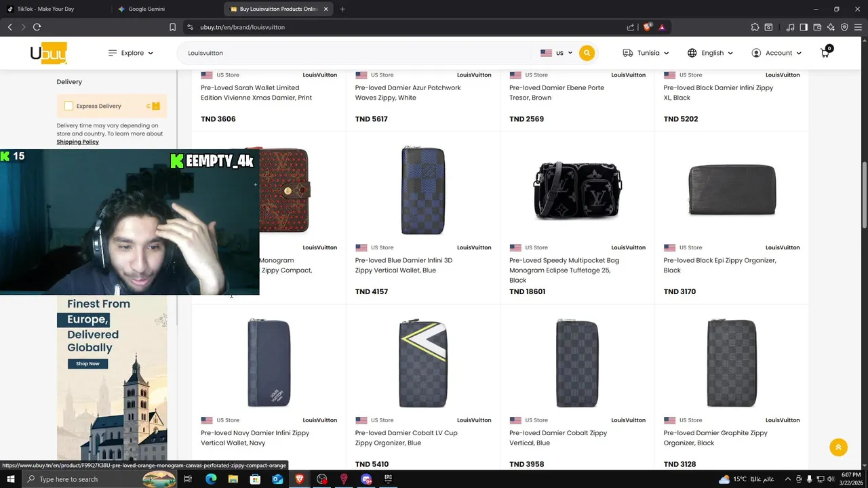The width and height of the screenshot is (868, 488).
Task: Reload the page using the refresh icon
Action: click(37, 27)
